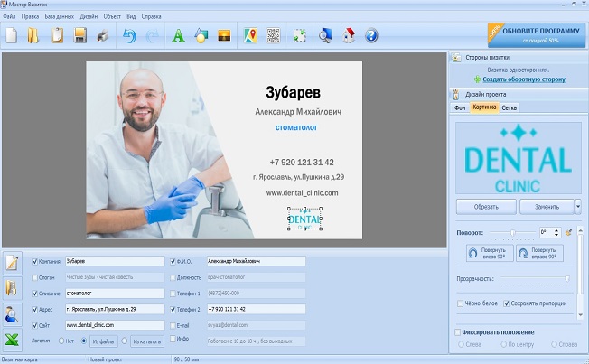589x364 pixels.
Task: Enable the Телефон 1 checkbox
Action: click(x=173, y=294)
